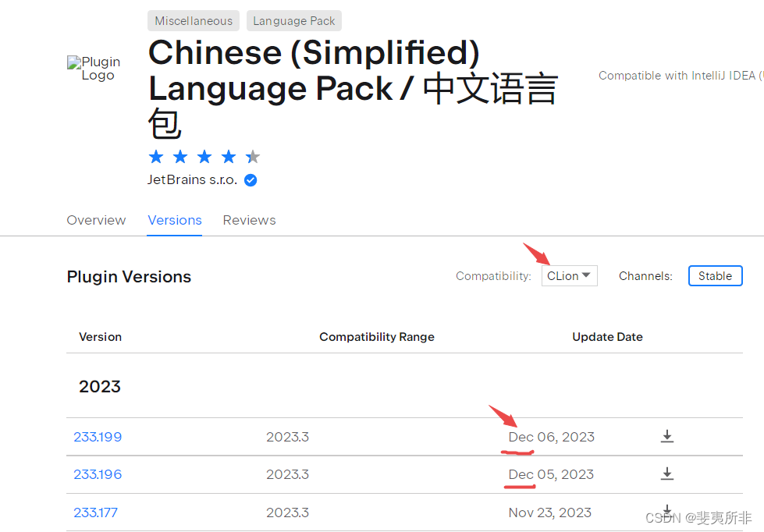The image size is (764, 532).
Task: Click the Version column header
Action: pyautogui.click(x=100, y=337)
